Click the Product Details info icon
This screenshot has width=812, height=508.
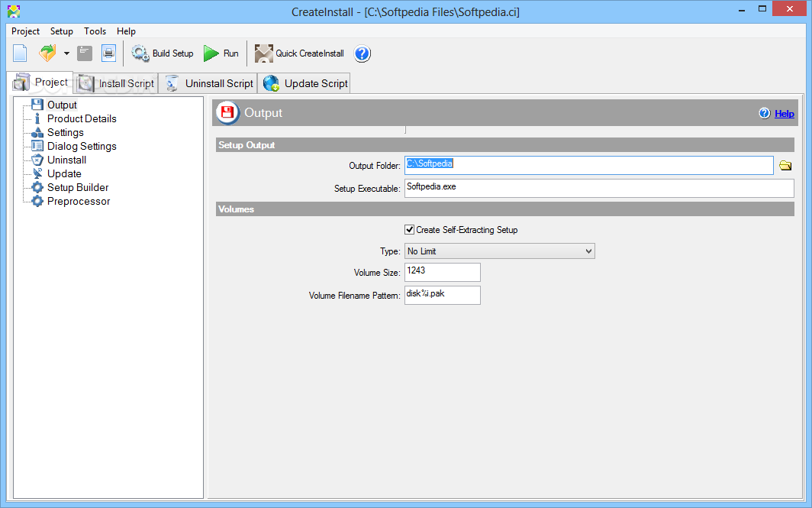pos(37,118)
